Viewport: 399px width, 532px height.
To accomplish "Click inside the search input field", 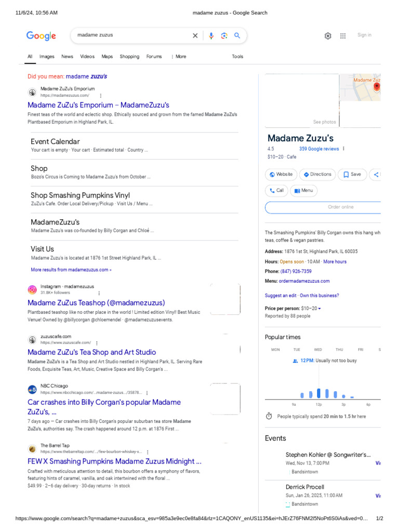I will [x=132, y=35].
